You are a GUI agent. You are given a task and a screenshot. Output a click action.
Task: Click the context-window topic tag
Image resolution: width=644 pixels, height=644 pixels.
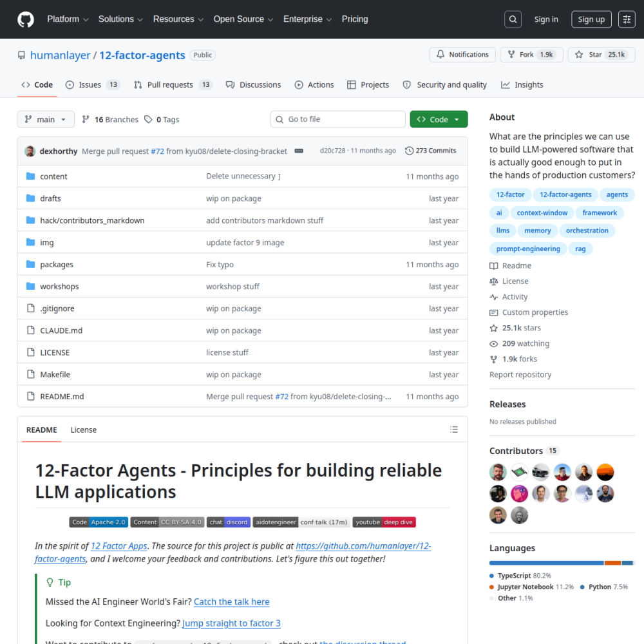point(542,213)
